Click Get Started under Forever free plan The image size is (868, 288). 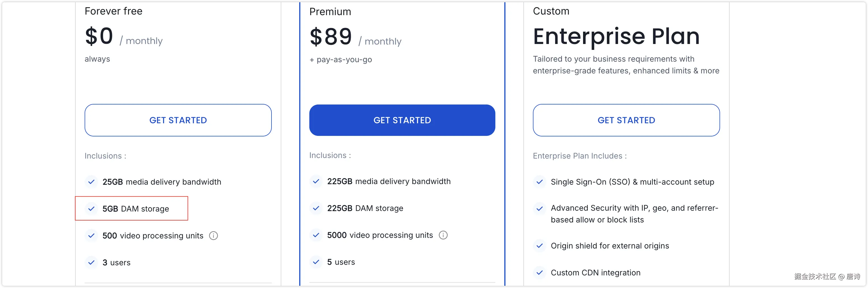(x=178, y=120)
